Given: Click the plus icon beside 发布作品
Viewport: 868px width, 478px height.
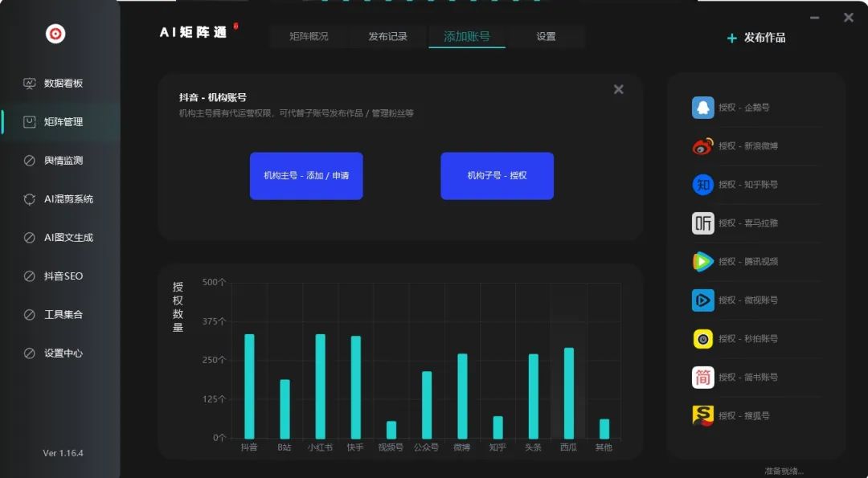Looking at the screenshot, I should coord(732,39).
